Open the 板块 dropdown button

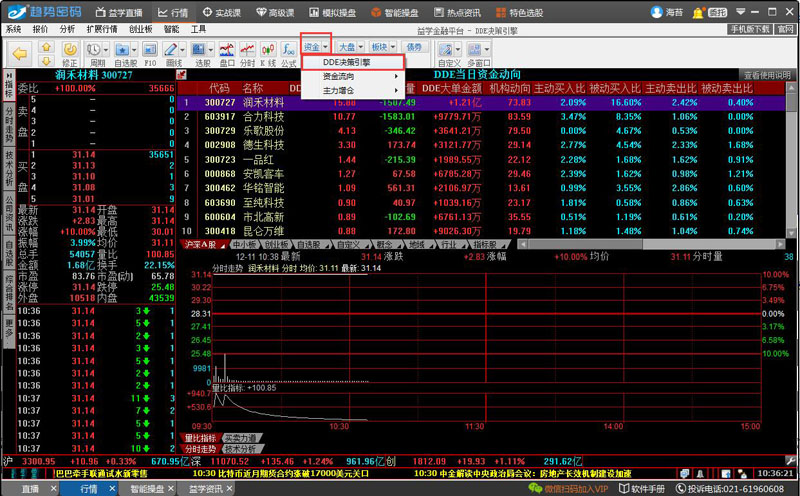[382, 47]
